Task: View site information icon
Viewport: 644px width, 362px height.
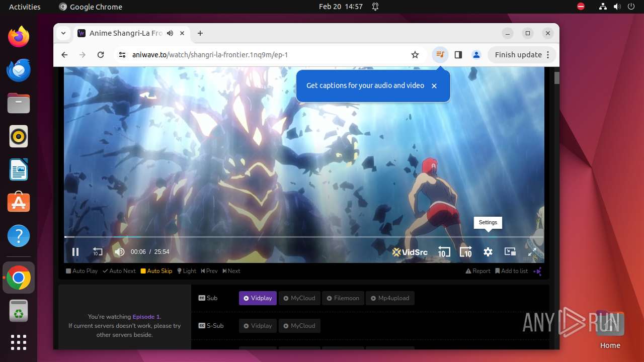Action: pos(122,55)
